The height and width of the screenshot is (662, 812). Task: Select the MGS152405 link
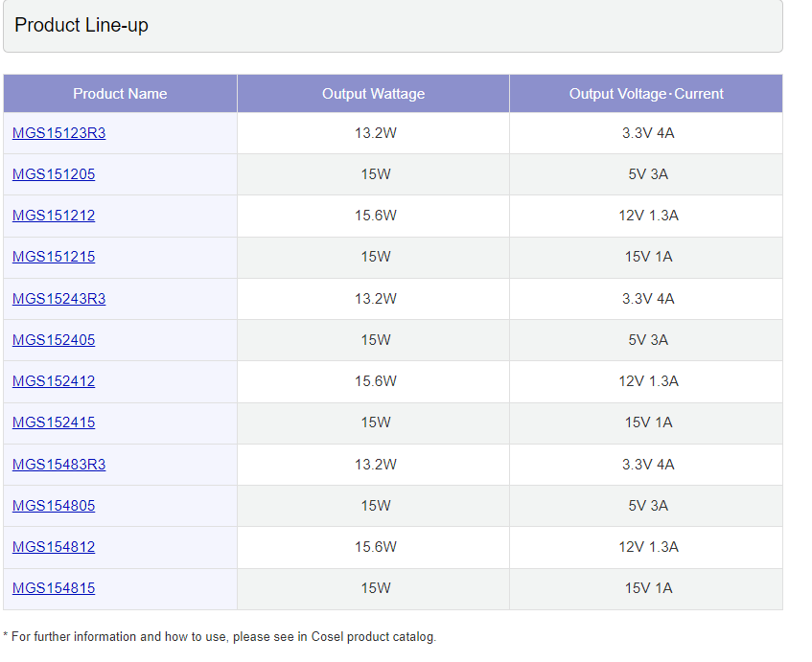coord(54,340)
